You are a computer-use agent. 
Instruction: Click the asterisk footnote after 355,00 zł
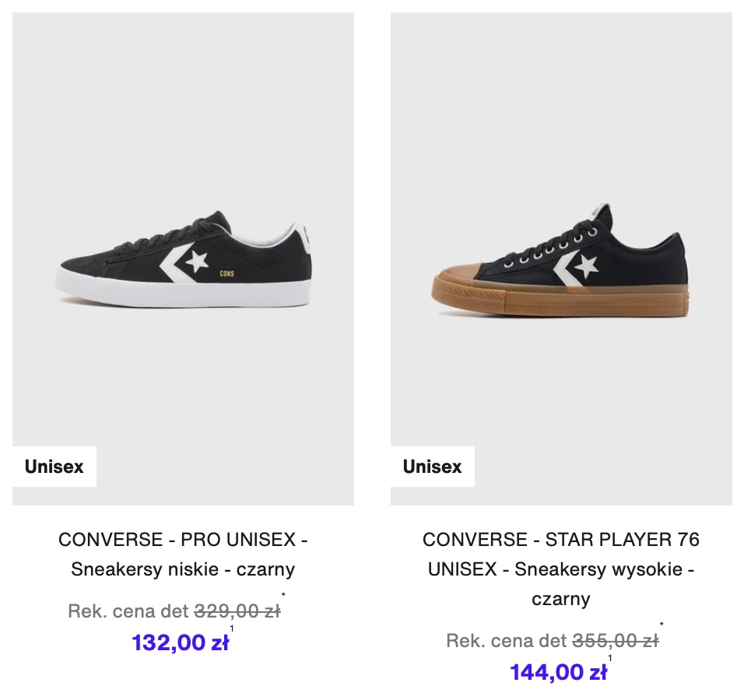(x=662, y=625)
